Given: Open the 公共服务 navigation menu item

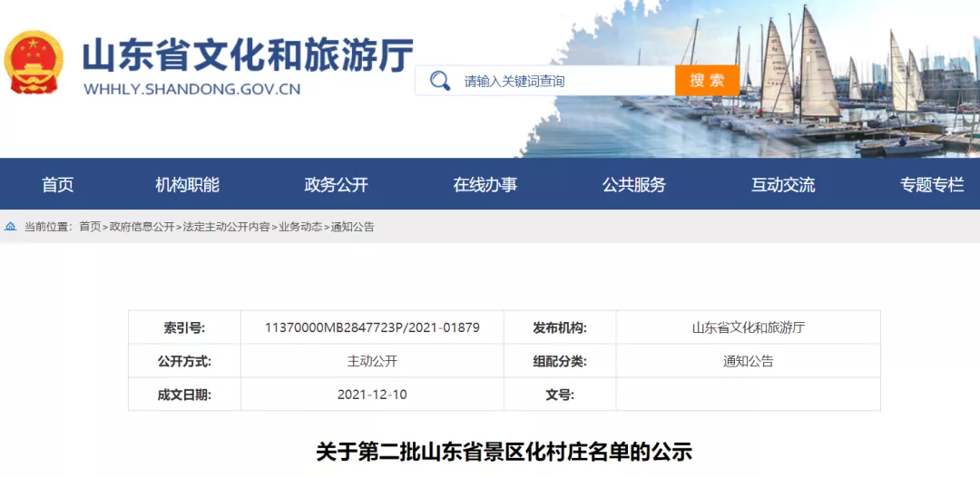Looking at the screenshot, I should point(633,184).
